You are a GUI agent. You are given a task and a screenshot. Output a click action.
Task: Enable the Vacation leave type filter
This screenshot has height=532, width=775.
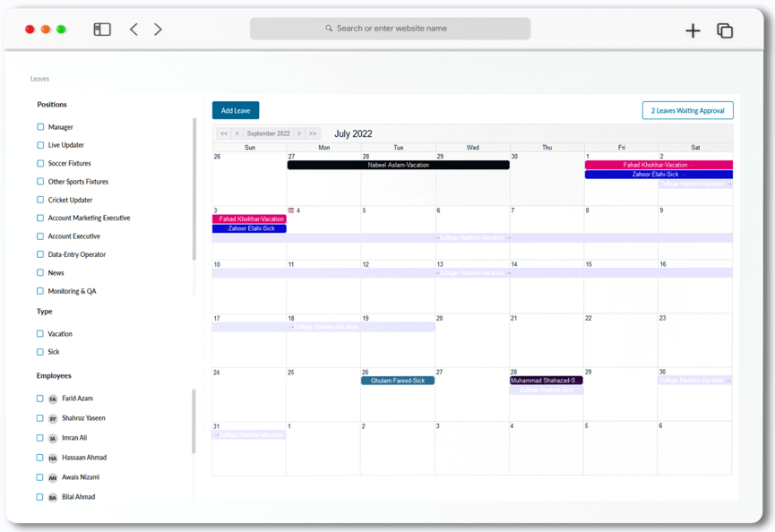39,333
